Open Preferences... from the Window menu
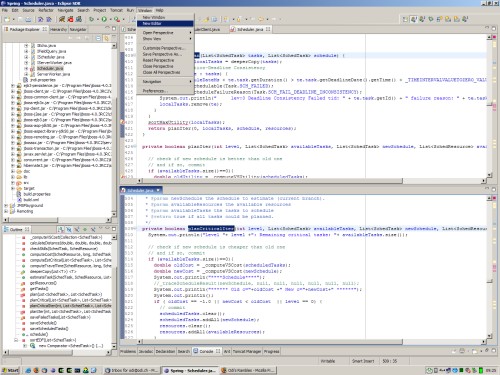500x375 pixels. (165, 91)
